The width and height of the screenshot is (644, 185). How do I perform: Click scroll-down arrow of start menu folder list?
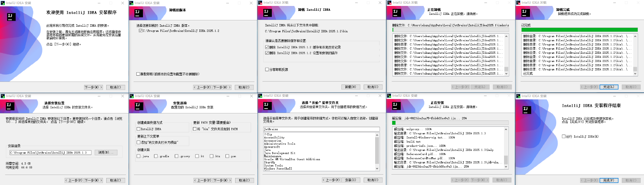point(377,168)
